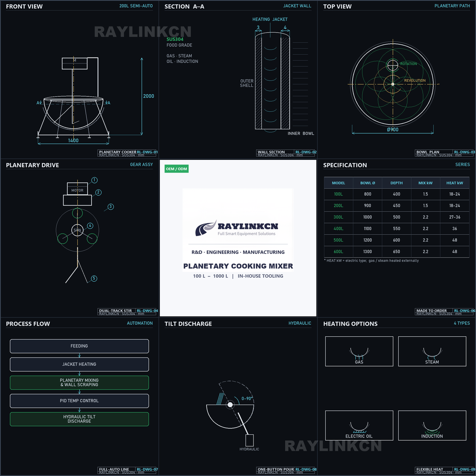Screen dimensions: 476x476
Task: Click the BOWL Ø column header
Action: tap(368, 183)
